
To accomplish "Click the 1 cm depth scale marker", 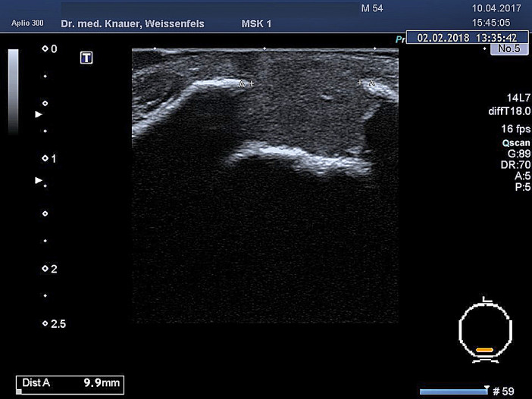I will click(49, 159).
